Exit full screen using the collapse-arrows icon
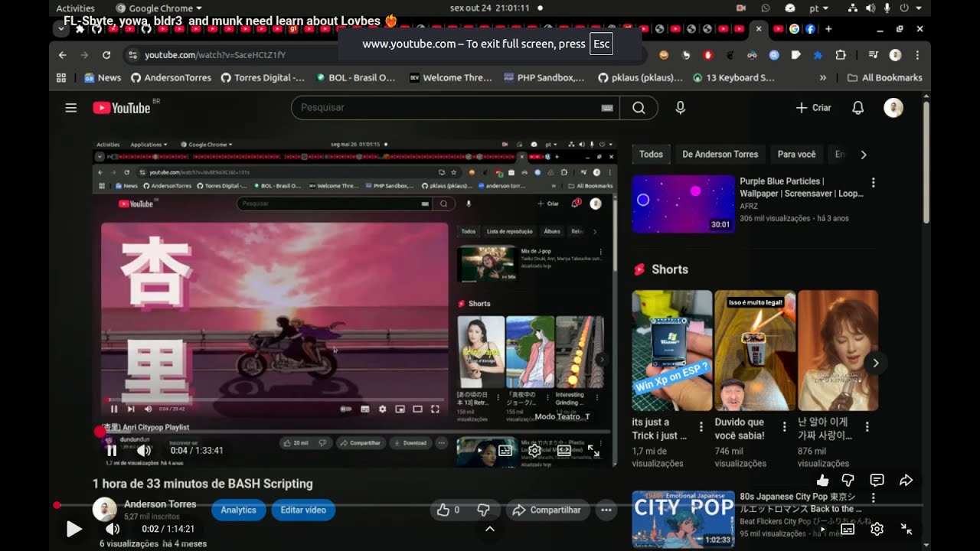980x551 pixels. (x=906, y=529)
